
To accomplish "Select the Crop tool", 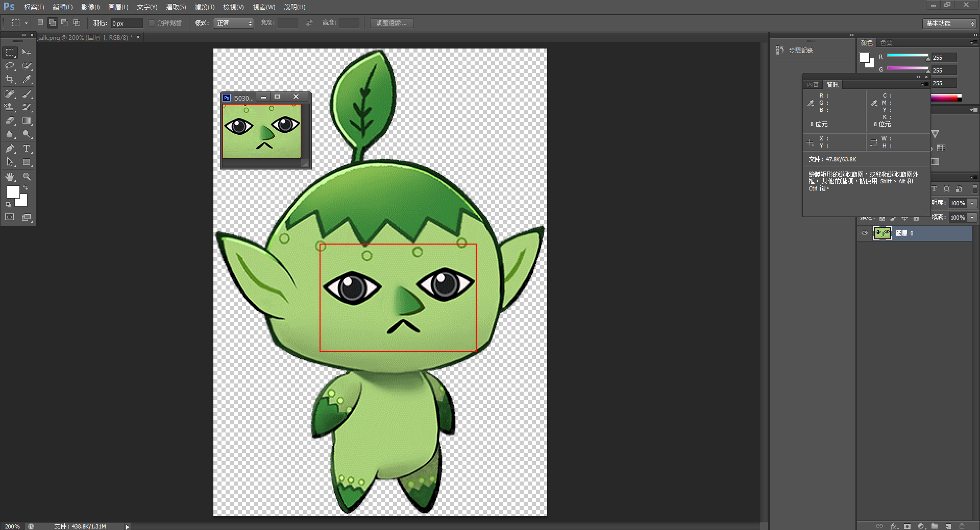I will [10, 79].
